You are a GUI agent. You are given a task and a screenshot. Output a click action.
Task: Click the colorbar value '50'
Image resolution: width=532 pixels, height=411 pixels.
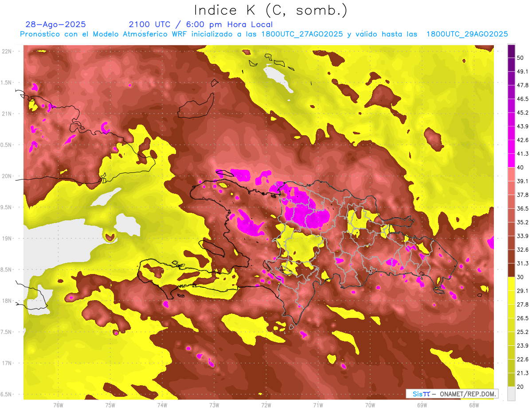(x=520, y=58)
